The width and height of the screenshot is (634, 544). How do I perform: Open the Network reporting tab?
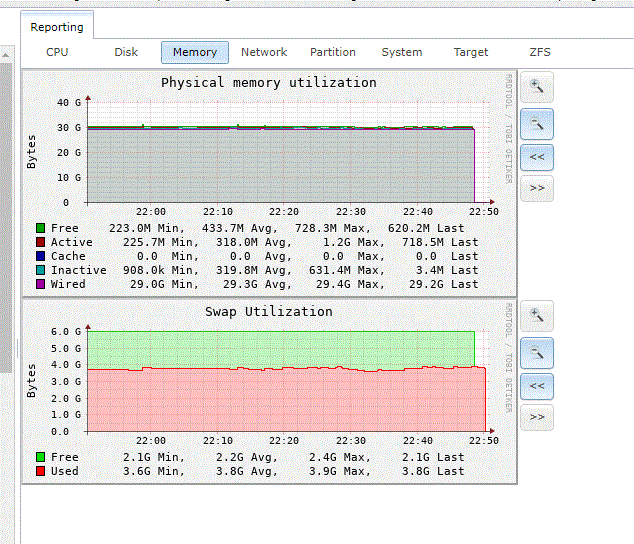pyautogui.click(x=264, y=52)
